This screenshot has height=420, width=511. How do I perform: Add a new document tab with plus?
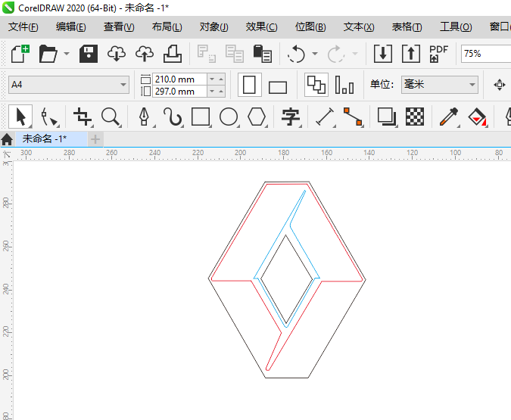pyautogui.click(x=95, y=138)
